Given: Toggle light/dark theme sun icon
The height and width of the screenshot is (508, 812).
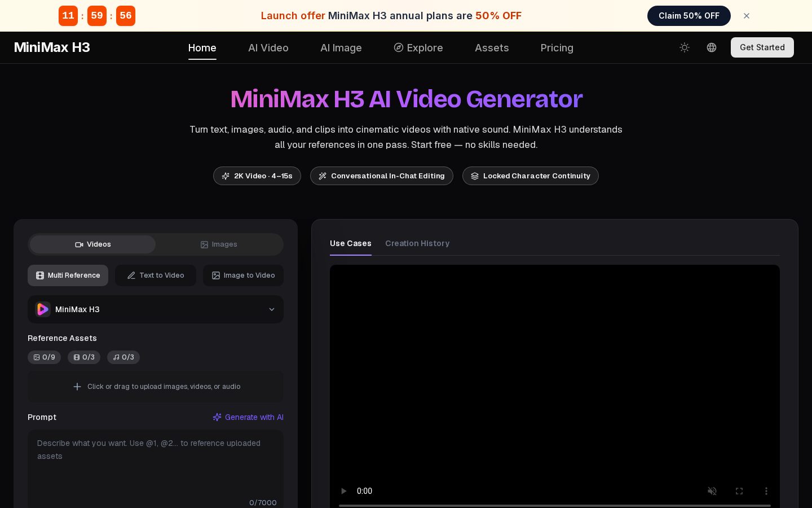Looking at the screenshot, I should 685,47.
